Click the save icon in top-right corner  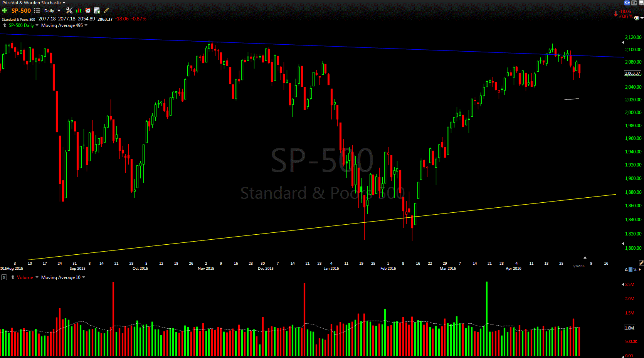coord(641,3)
